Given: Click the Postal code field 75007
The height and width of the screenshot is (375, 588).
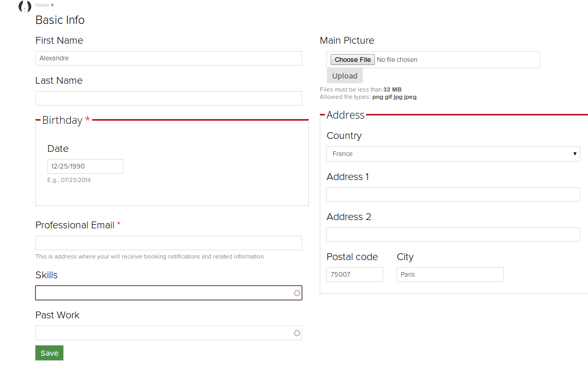Looking at the screenshot, I should point(355,275).
